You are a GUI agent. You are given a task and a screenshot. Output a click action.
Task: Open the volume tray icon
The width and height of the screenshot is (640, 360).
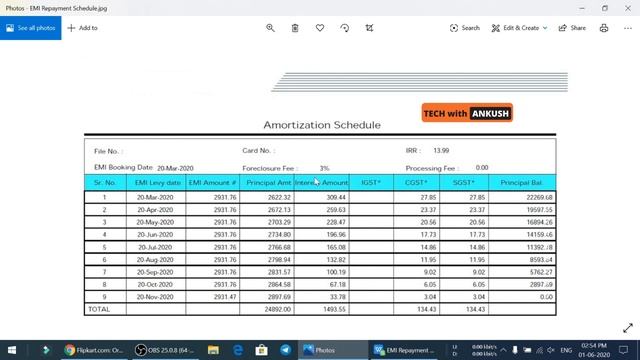point(551,350)
